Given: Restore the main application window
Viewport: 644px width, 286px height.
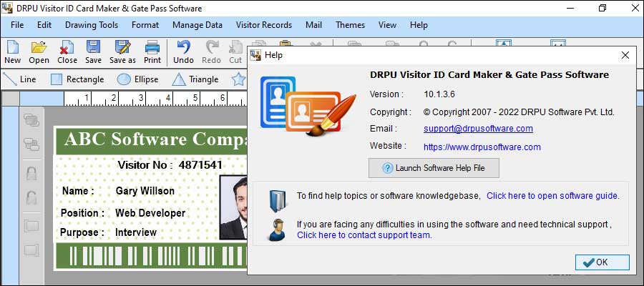Looking at the screenshot, I should (602, 8).
